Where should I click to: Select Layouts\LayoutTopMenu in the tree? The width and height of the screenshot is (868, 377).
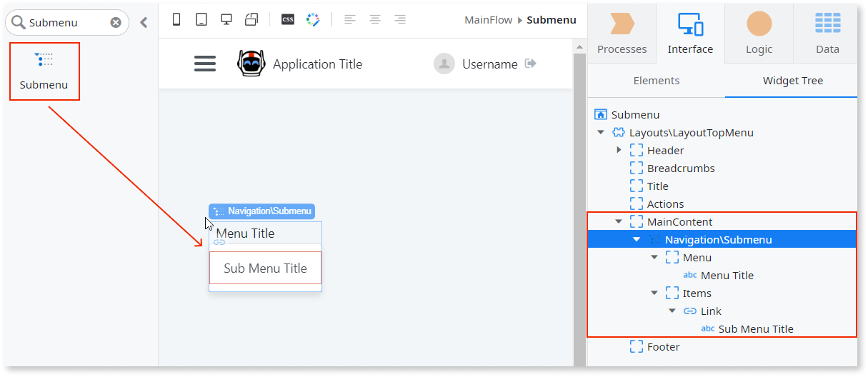(x=692, y=133)
